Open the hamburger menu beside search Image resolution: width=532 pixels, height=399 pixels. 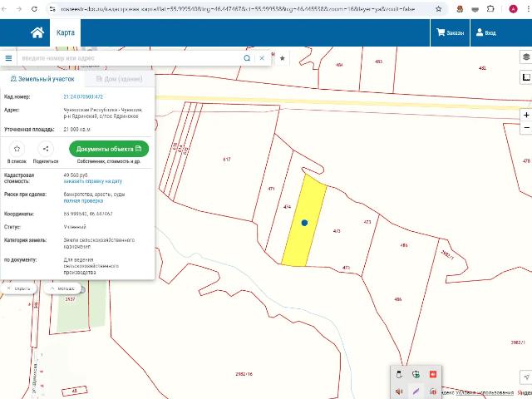(x=8, y=58)
